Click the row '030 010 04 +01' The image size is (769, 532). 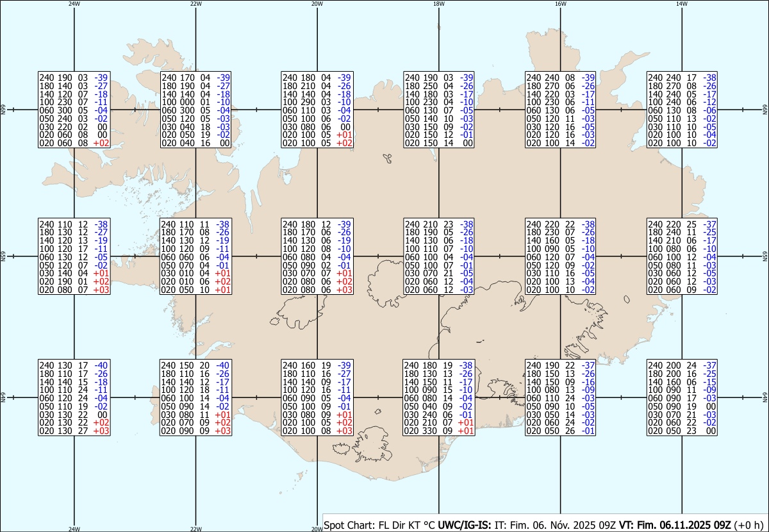point(195,273)
